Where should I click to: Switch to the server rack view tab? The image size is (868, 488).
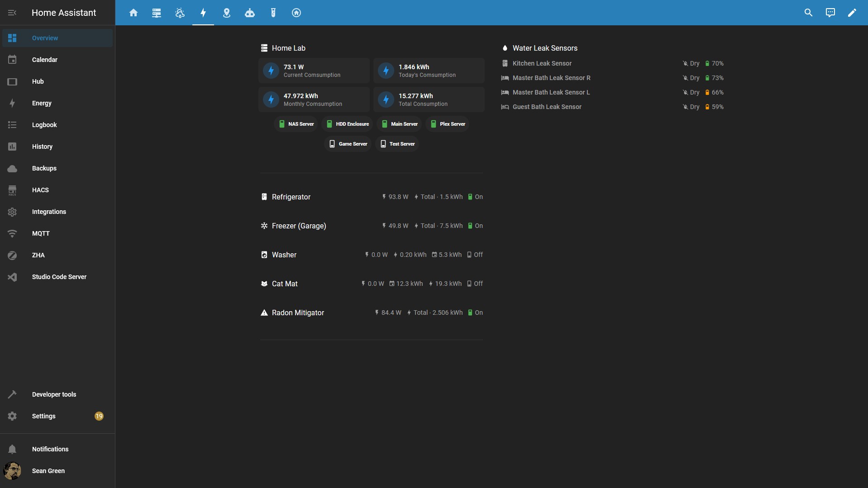pyautogui.click(x=157, y=13)
